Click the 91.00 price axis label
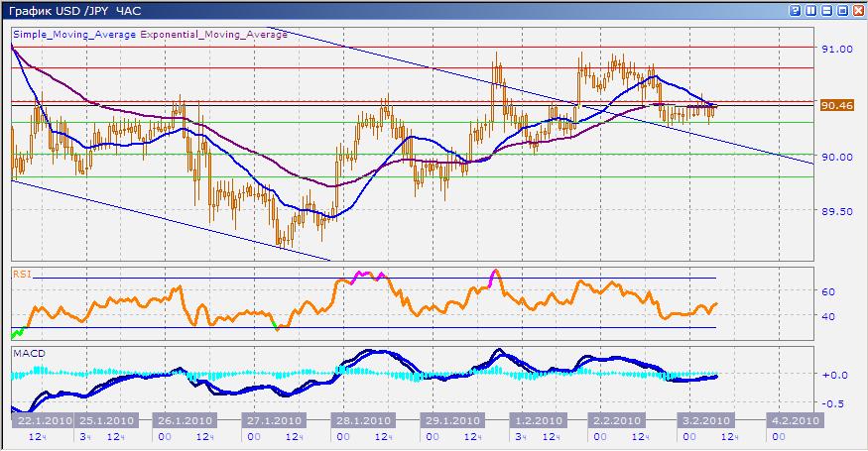The image size is (868, 451). [837, 49]
